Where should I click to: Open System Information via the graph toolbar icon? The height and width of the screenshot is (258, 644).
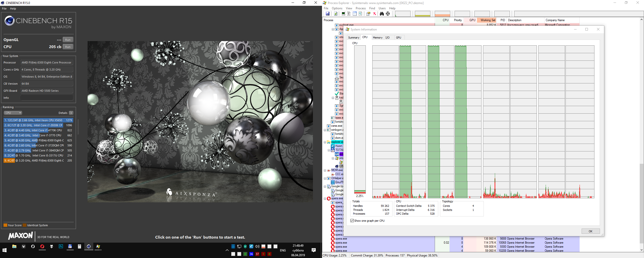tap(343, 14)
